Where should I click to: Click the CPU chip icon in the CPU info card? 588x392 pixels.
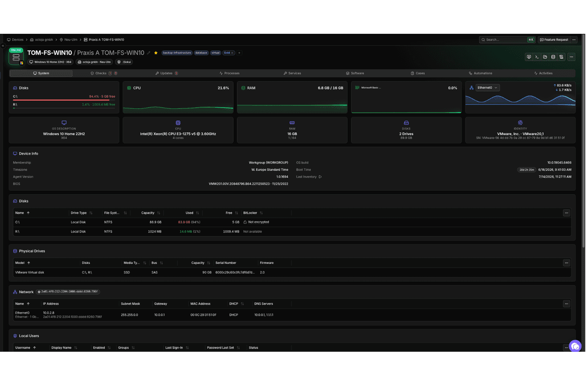pos(178,123)
